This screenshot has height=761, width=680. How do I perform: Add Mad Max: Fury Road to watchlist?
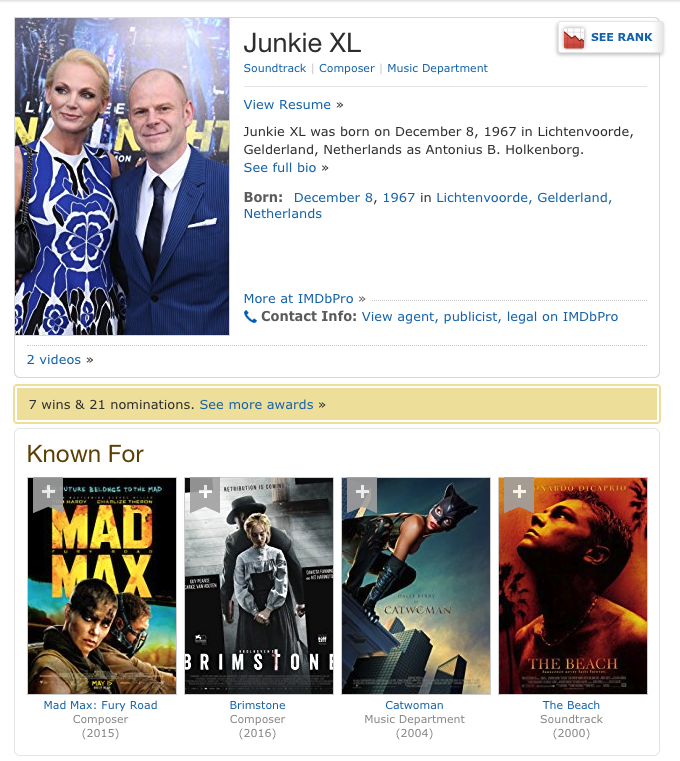48,493
